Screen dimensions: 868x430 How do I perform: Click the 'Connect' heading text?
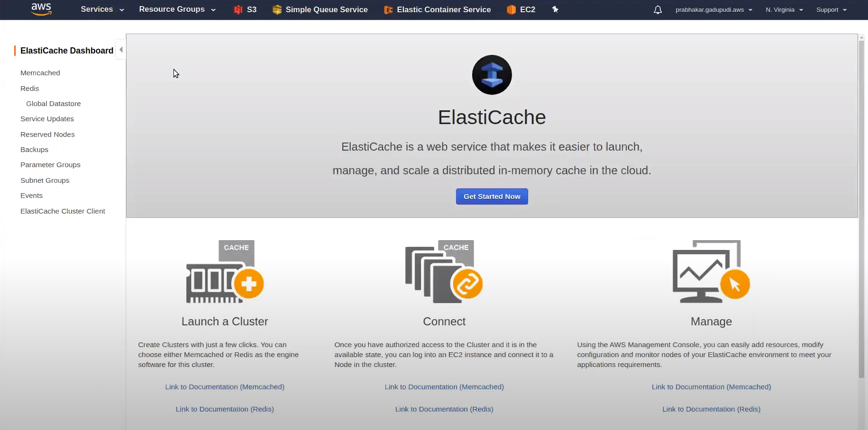pyautogui.click(x=444, y=322)
